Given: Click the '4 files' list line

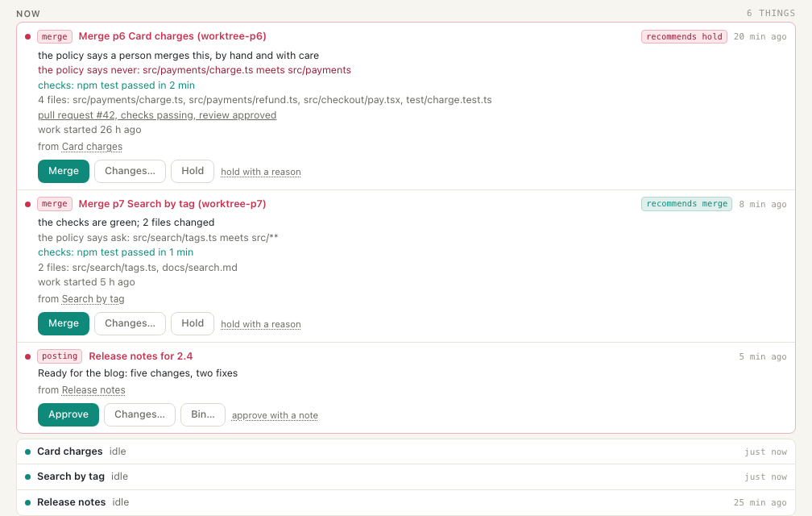Looking at the screenshot, I should click(264, 100).
